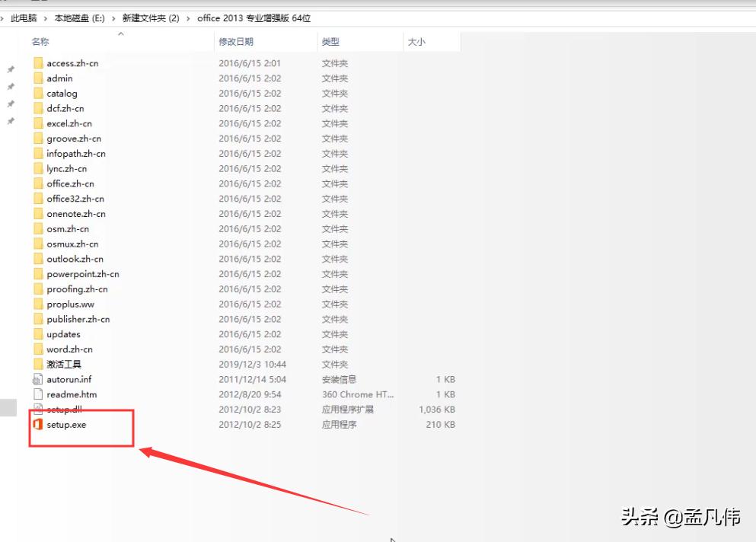The width and height of the screenshot is (756, 542).
Task: Sort files by 修改日期 column header
Action: [236, 41]
